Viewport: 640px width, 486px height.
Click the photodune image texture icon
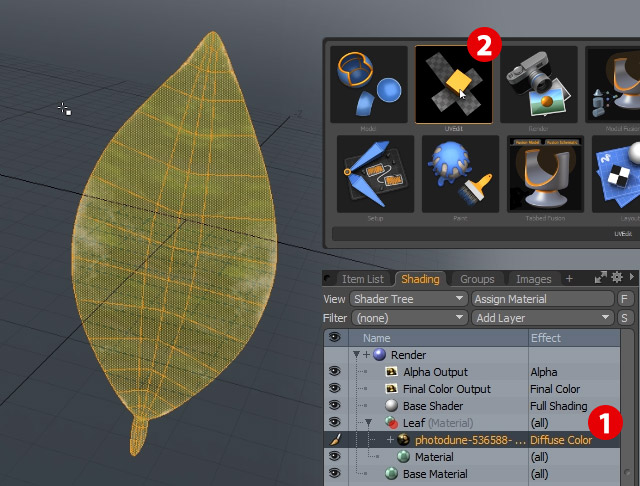click(403, 440)
